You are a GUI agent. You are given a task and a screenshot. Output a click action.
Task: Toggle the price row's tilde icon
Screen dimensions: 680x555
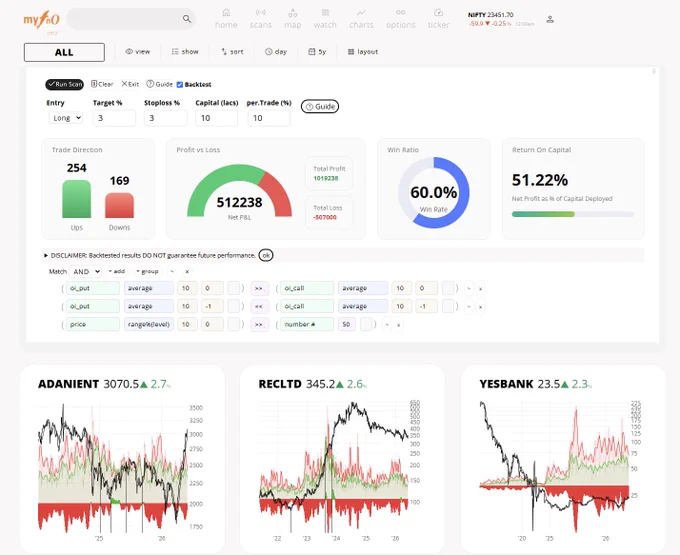point(386,325)
